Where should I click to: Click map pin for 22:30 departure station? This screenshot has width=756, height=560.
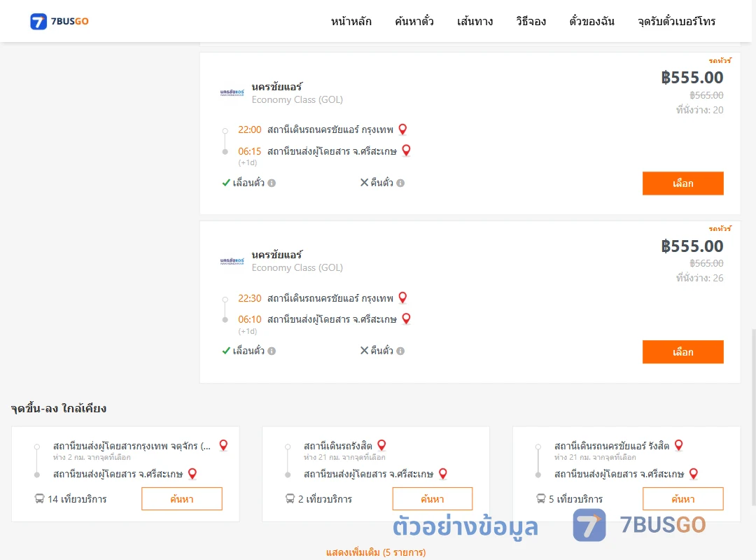402,297
